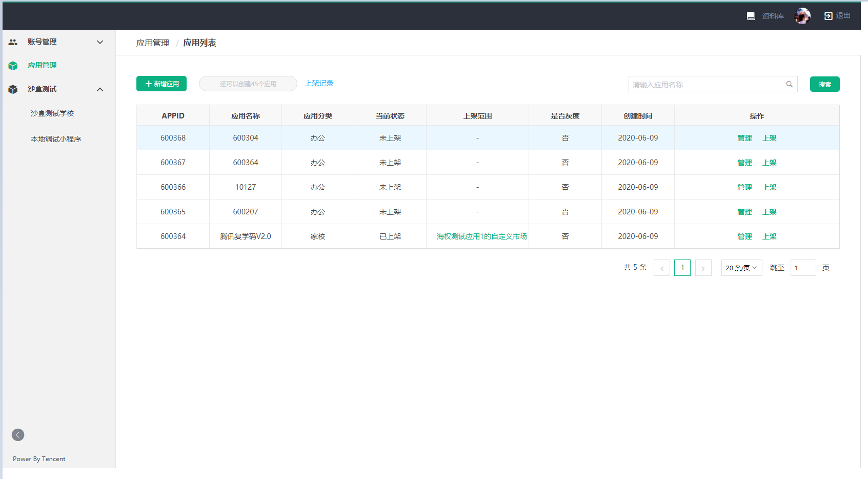The width and height of the screenshot is (868, 479).
Task: Click app name 腾讯复学码V2.0
Action: (x=246, y=236)
